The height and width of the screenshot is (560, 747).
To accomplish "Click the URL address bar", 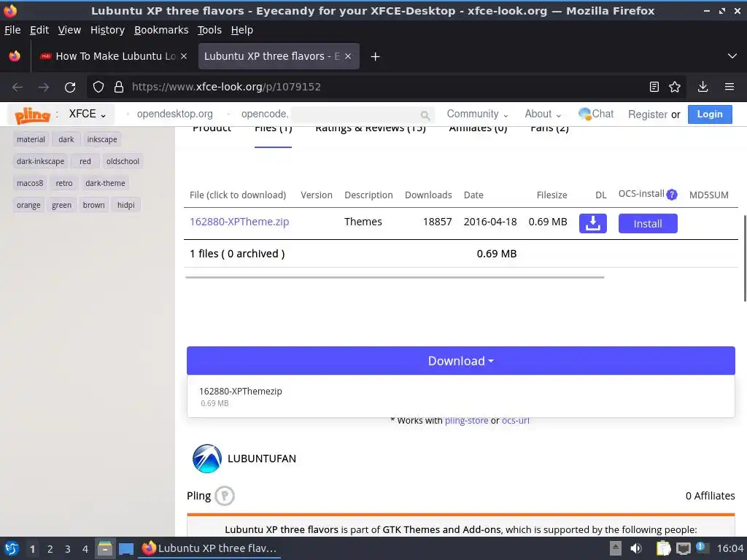I will [386, 87].
